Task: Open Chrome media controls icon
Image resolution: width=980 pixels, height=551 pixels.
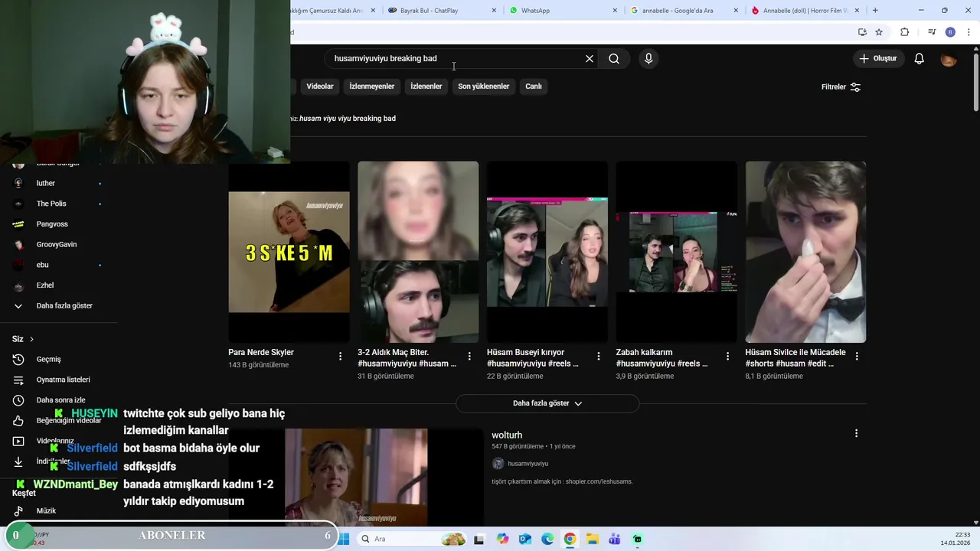Action: 932,32
